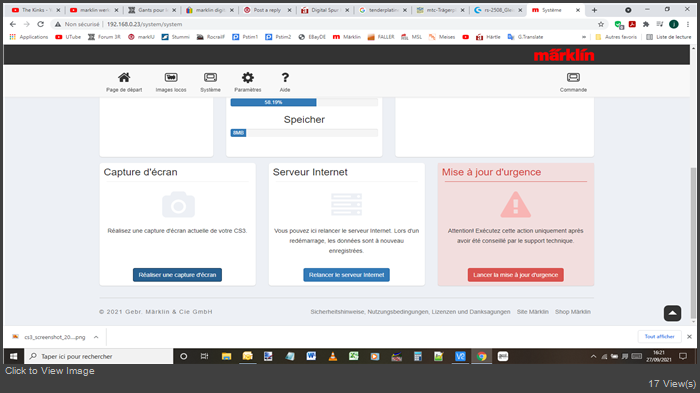Click the camera icon in Capture d'écran card
Screen dimensions: 700x393
[x=178, y=205]
